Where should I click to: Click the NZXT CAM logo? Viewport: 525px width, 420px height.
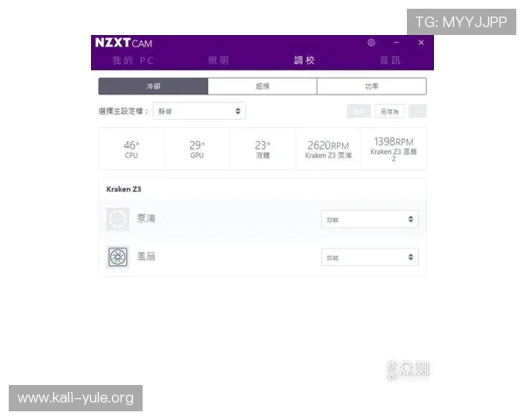click(124, 43)
